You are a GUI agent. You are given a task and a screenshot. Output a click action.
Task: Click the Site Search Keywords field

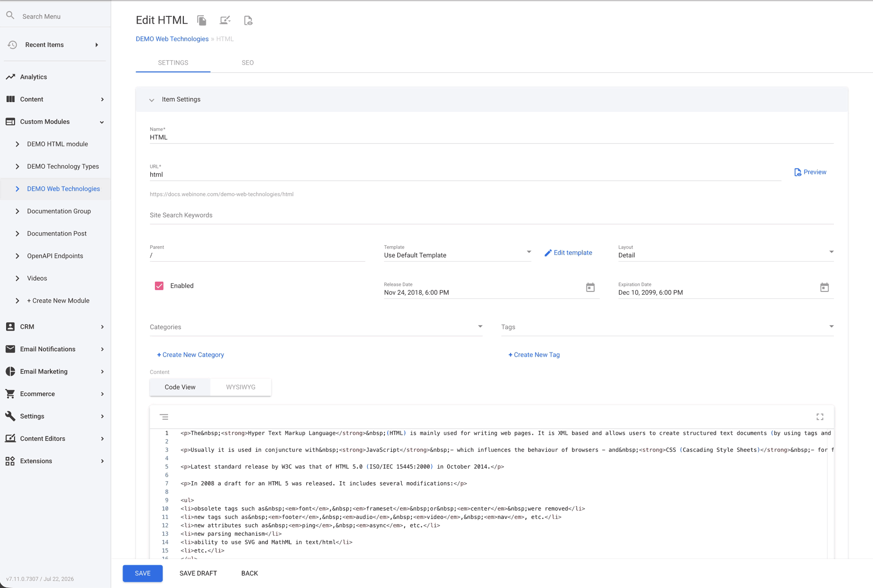[492, 215]
